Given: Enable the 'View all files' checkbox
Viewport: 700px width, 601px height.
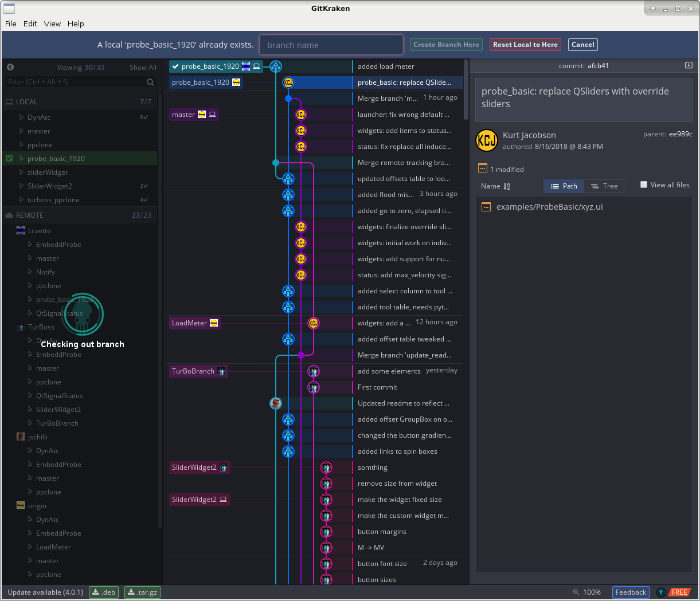Looking at the screenshot, I should tap(644, 184).
